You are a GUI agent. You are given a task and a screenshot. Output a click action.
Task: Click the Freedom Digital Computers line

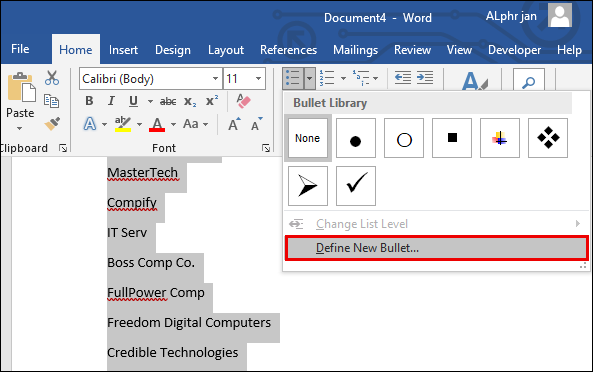click(x=189, y=322)
